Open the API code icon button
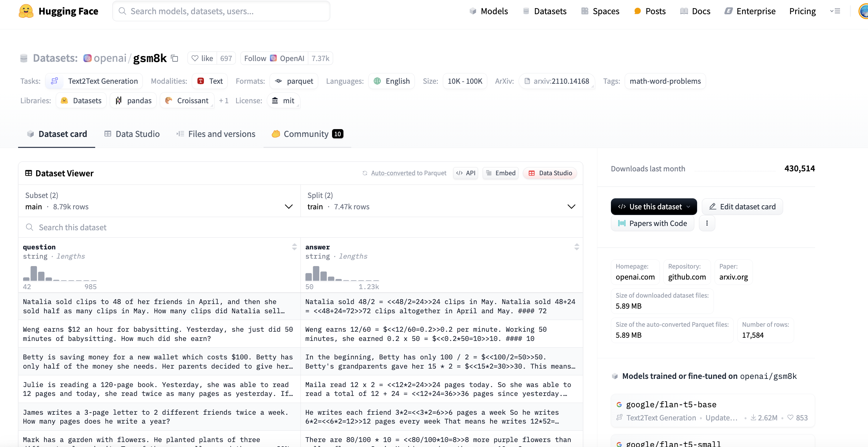This screenshot has width=868, height=447. (x=466, y=173)
